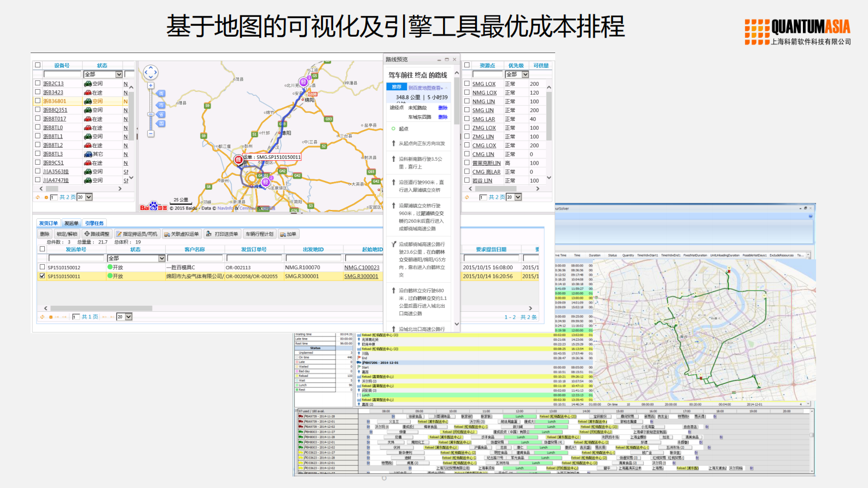Delete waypoint 车城东四路 via 删除 link
Viewport: 868px width, 488px height.
[x=442, y=117]
